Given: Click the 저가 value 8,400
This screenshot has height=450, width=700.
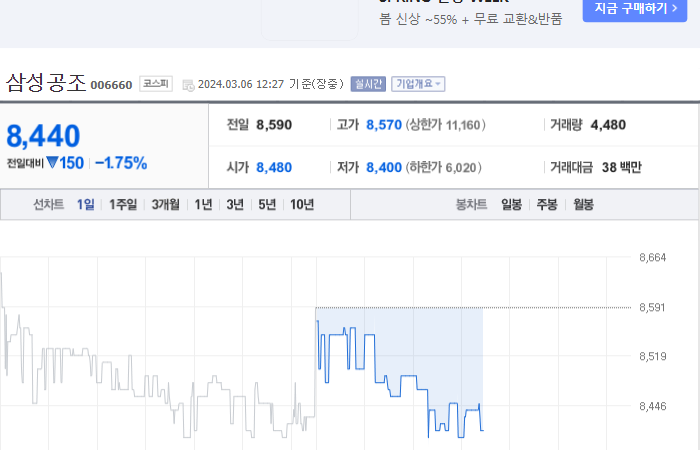Looking at the screenshot, I should tap(384, 167).
